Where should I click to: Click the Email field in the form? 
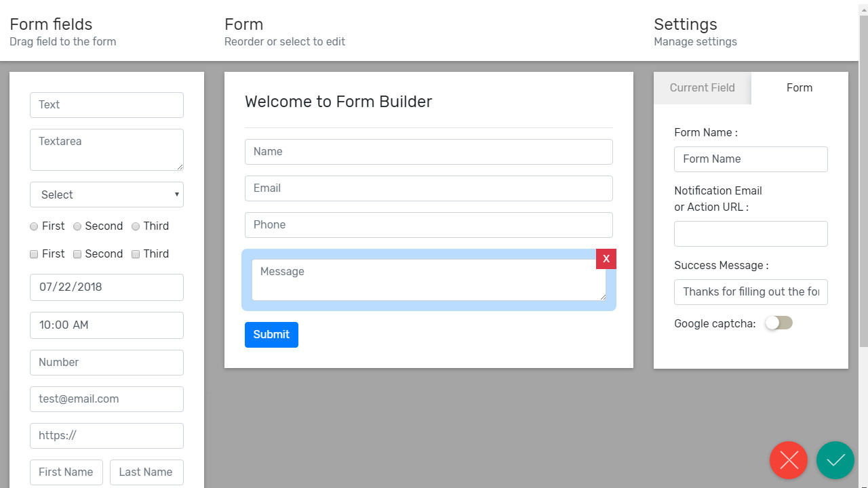(428, 188)
